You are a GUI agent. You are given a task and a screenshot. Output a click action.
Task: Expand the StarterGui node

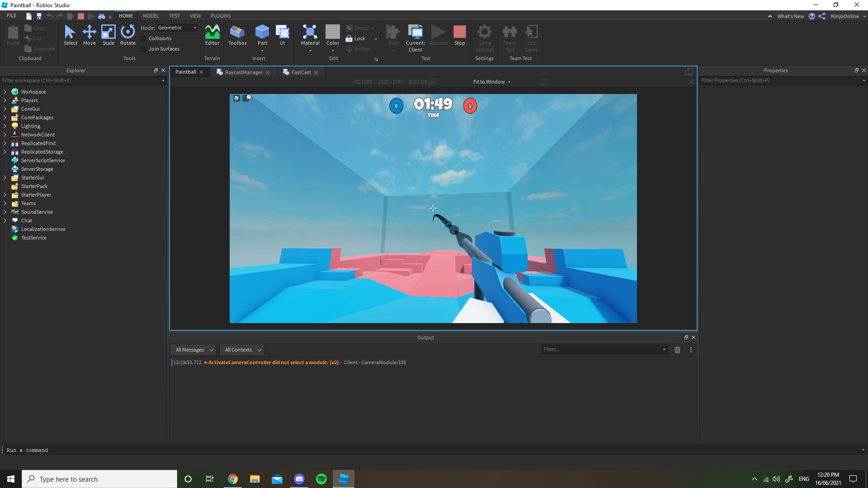point(5,178)
